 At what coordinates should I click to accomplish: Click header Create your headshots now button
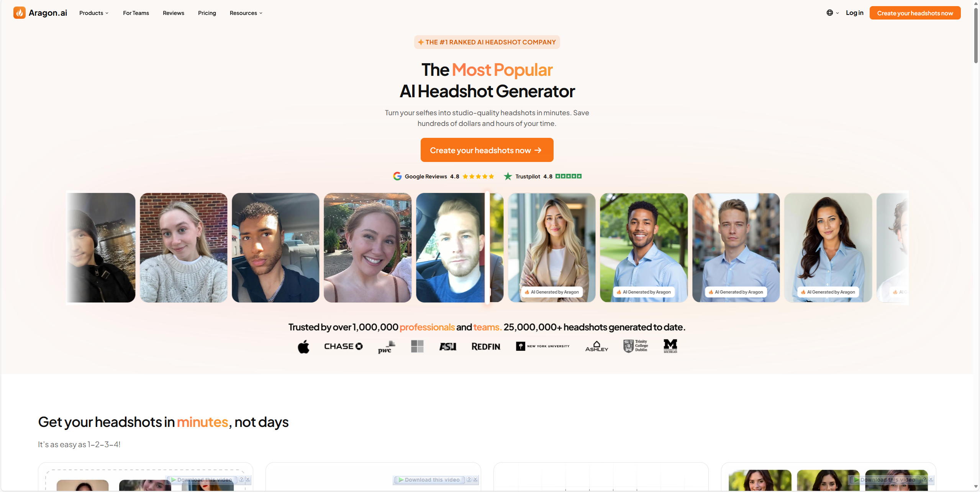[915, 13]
